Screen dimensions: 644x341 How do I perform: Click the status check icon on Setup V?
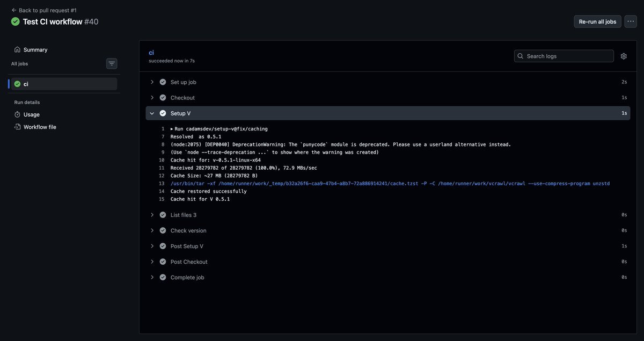click(x=163, y=113)
